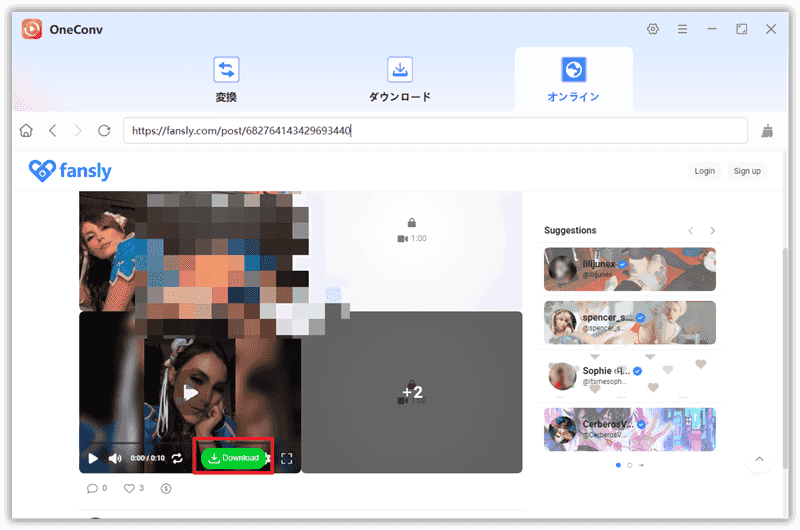Reload the current page
Viewport: 800px width, 530px height.
click(x=104, y=131)
